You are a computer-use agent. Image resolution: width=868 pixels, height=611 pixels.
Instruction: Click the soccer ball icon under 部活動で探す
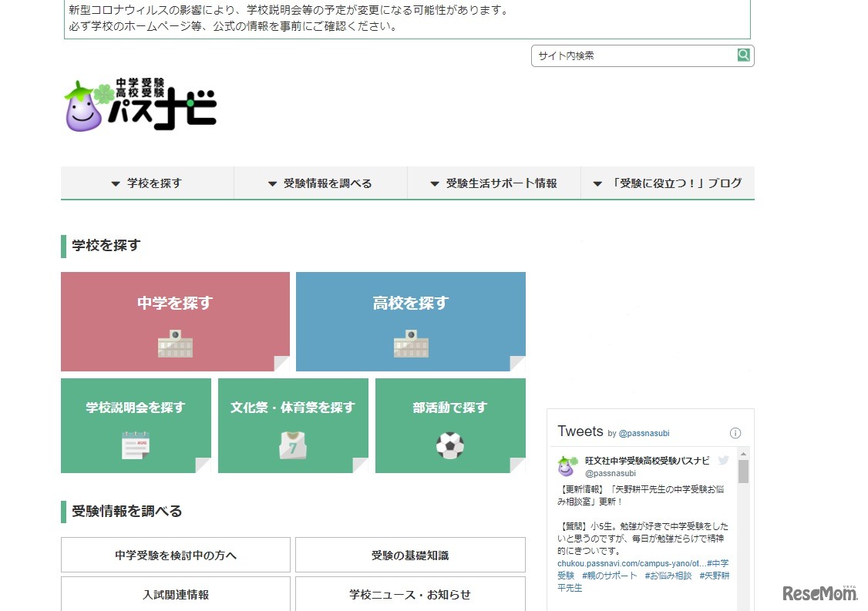tap(450, 445)
